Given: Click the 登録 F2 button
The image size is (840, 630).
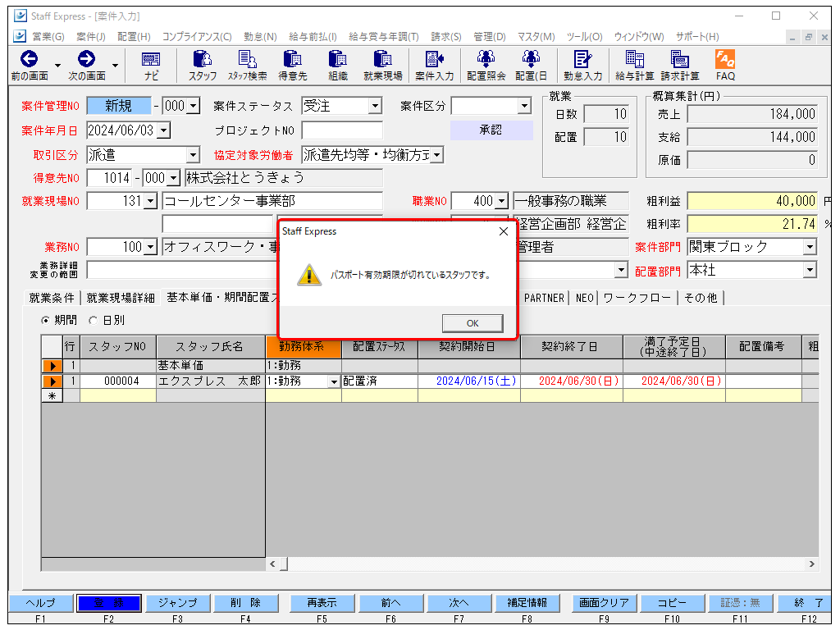Looking at the screenshot, I should 109,603.
